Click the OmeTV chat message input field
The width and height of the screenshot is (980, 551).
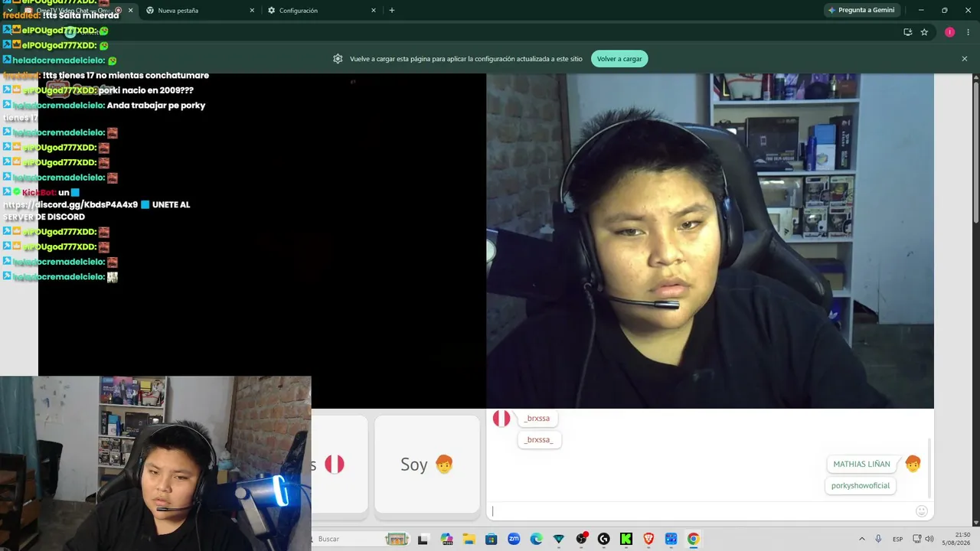[x=703, y=511]
